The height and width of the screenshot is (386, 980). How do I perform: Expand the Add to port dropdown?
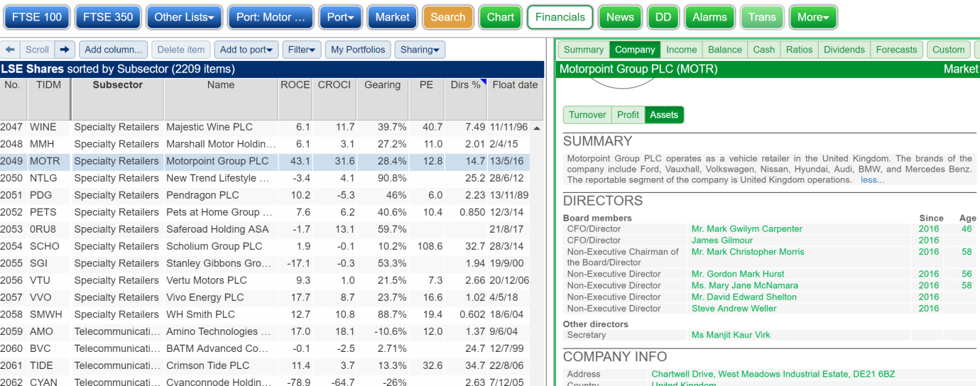(246, 50)
